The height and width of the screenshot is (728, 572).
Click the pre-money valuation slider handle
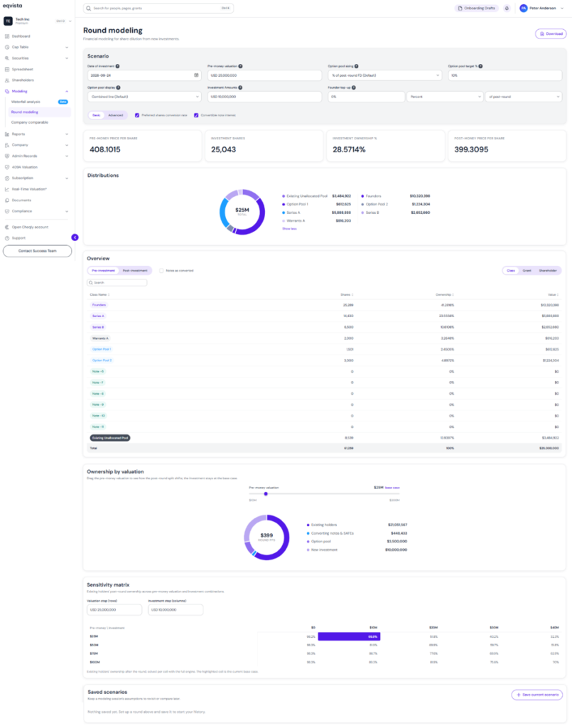pyautogui.click(x=266, y=494)
